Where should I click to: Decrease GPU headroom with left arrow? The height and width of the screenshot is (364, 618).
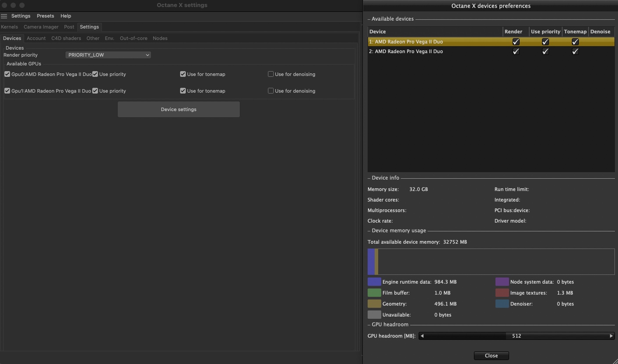coord(422,336)
